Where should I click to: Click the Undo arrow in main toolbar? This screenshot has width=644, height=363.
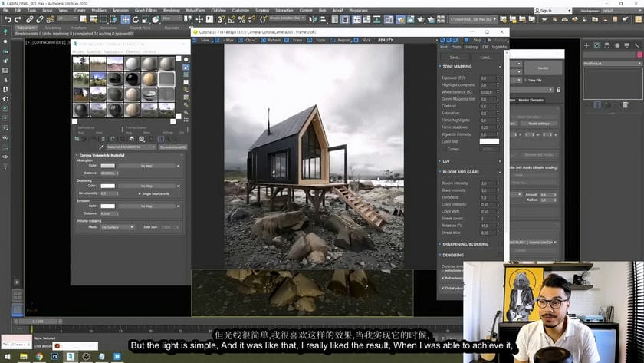pos(8,19)
